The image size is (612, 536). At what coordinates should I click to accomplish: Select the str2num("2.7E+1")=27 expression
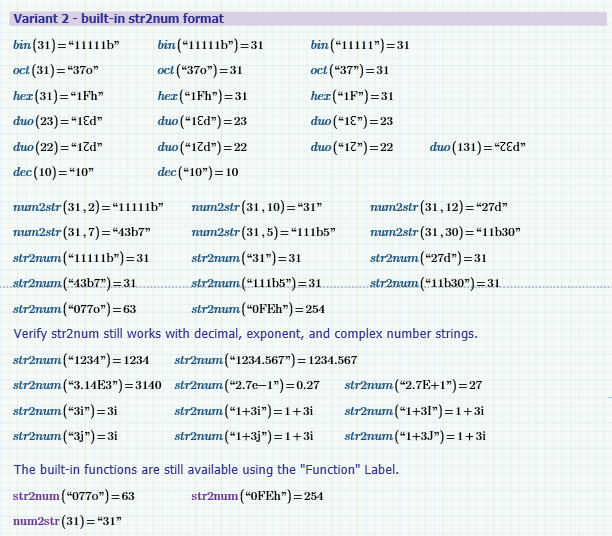pos(413,385)
